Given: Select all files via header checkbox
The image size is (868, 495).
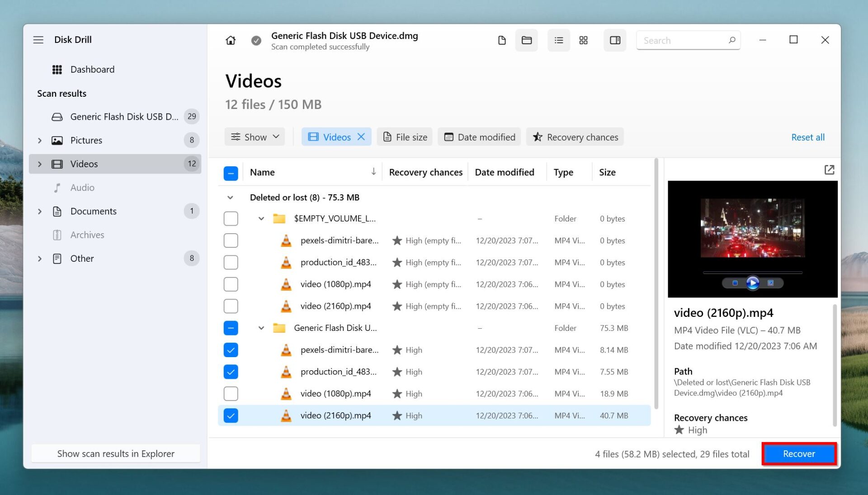Looking at the screenshot, I should 231,173.
